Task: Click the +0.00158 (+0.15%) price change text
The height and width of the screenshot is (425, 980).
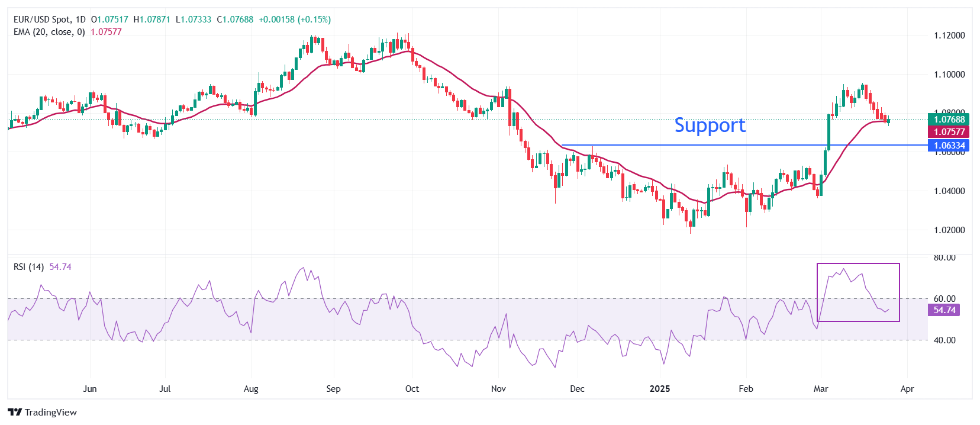Action: pyautogui.click(x=295, y=20)
